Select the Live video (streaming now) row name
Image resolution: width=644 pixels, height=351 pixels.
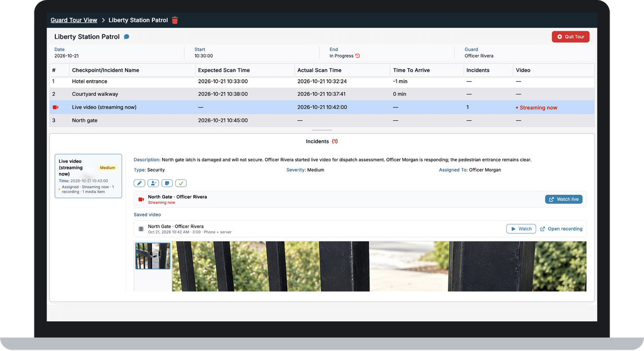(104, 107)
